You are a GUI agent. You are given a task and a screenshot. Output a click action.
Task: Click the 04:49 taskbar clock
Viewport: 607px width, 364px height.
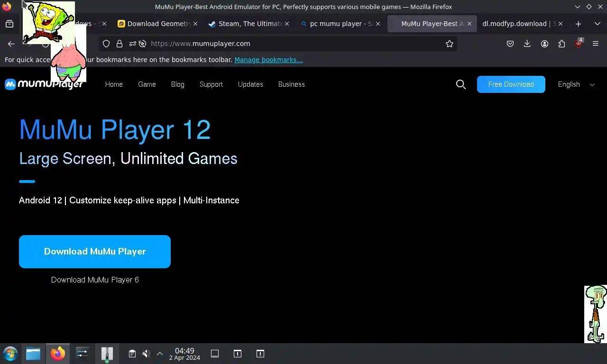[x=184, y=354]
